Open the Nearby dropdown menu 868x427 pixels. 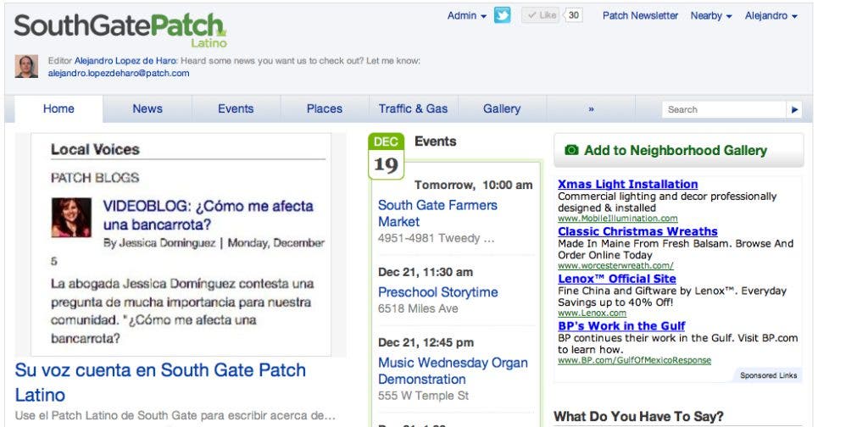pyautogui.click(x=710, y=15)
